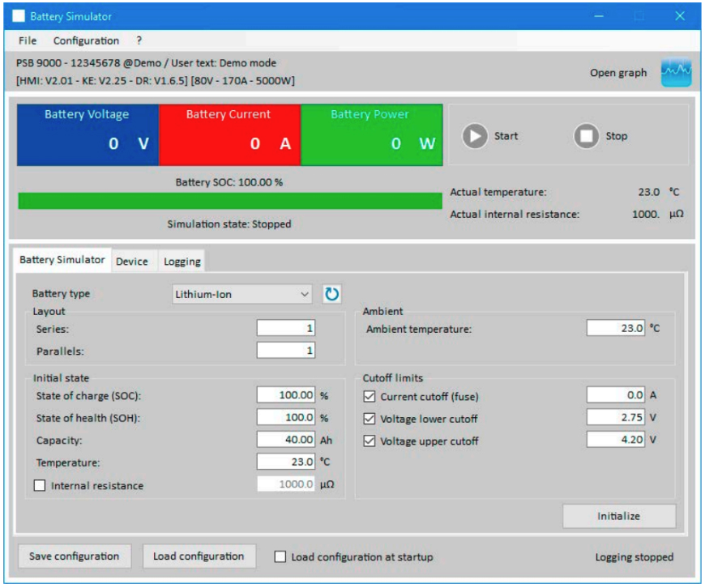Disable Voltage upper cutoff checkbox
Screen dimensions: 705x588
point(370,441)
